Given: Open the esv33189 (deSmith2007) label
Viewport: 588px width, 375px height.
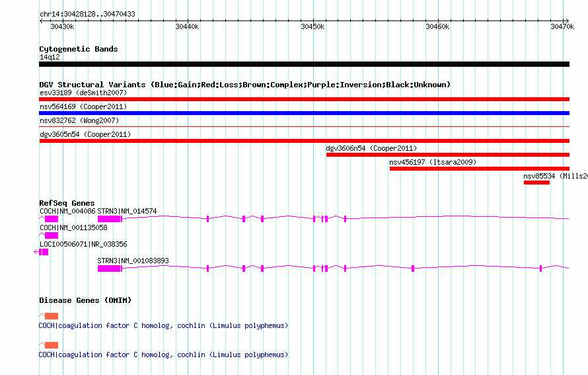Looking at the screenshot, I should (83, 93).
